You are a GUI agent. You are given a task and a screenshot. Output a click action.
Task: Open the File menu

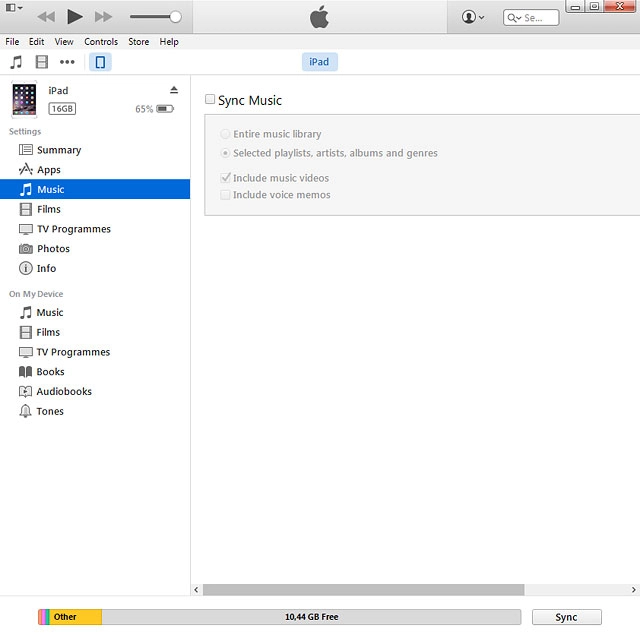12,42
